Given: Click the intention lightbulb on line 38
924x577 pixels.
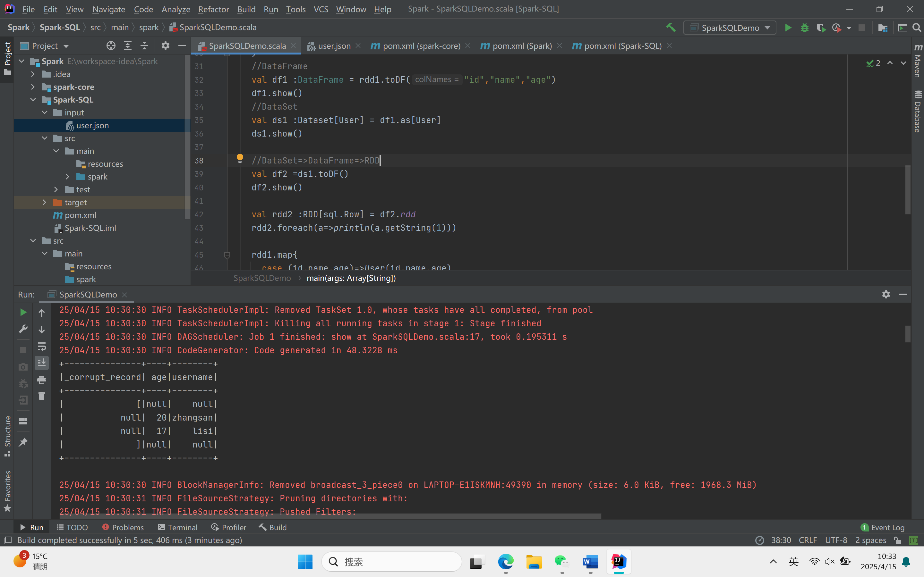Looking at the screenshot, I should click(240, 158).
